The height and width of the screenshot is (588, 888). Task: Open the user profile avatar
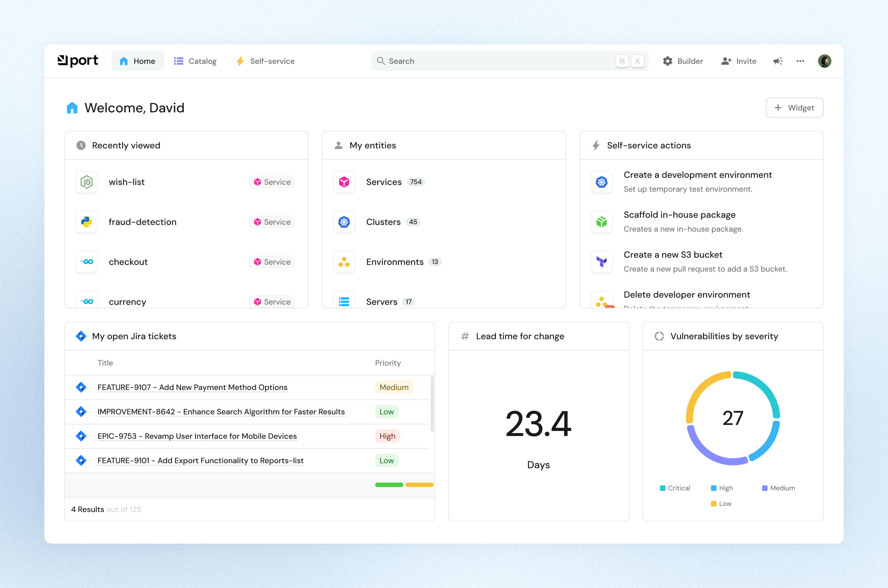pos(825,61)
